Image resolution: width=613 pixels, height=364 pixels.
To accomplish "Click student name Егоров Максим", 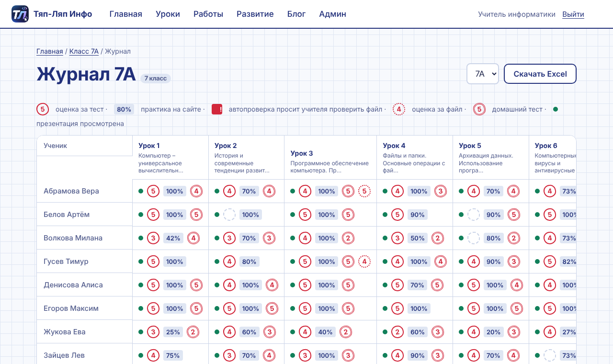I will pos(71,308).
